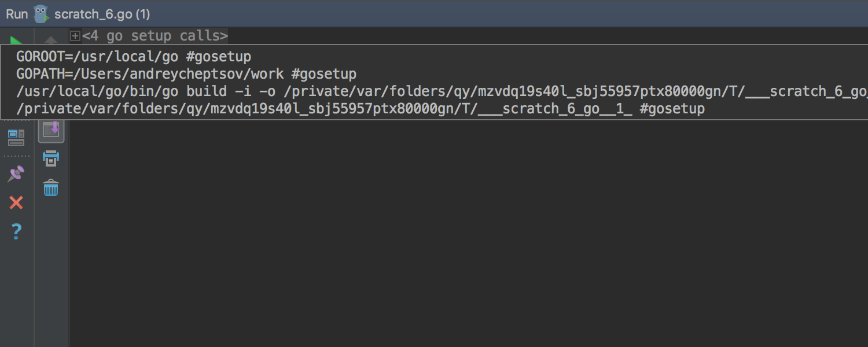This screenshot has height=347, width=868.
Task: Expand the folded go setup calls block
Action: tap(75, 36)
